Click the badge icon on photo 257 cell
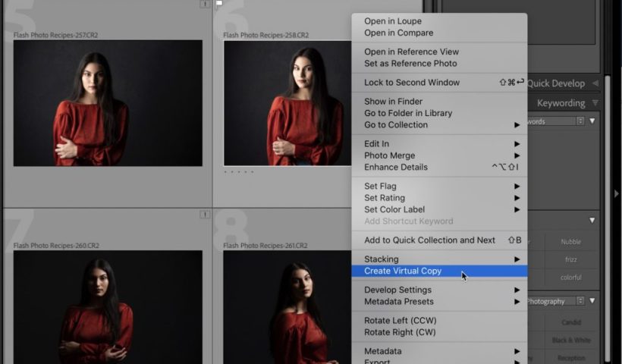The height and width of the screenshot is (364, 622). (x=205, y=5)
